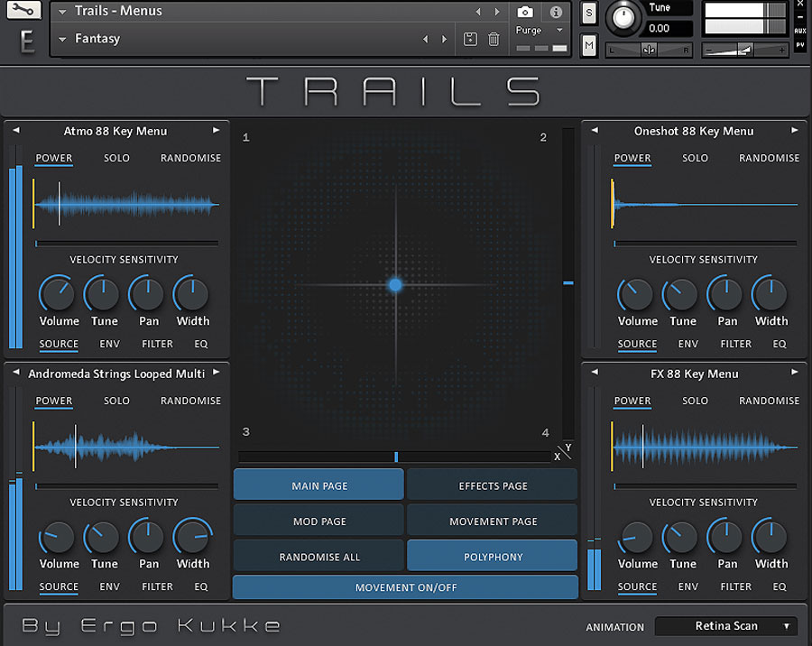Toggle SOLO on Oneshot 88 Key Menu layer
Screen dimensions: 812x646
(695, 158)
